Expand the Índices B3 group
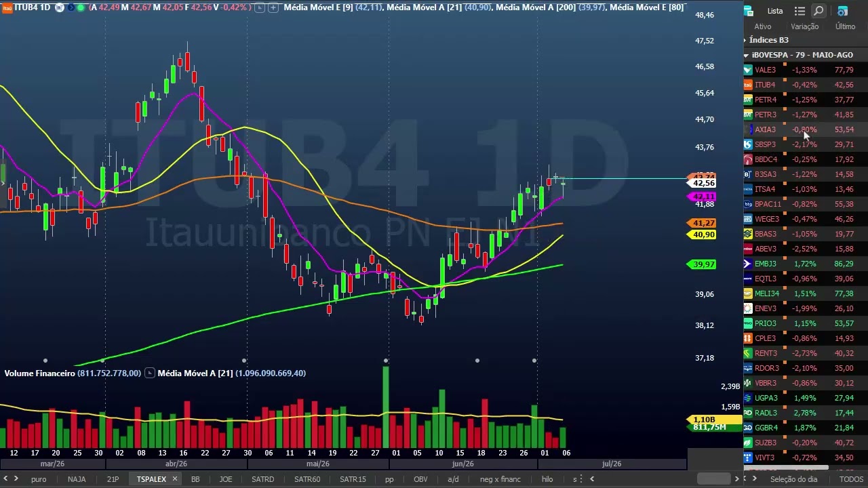Viewport: 868px width, 488px height. [745, 40]
